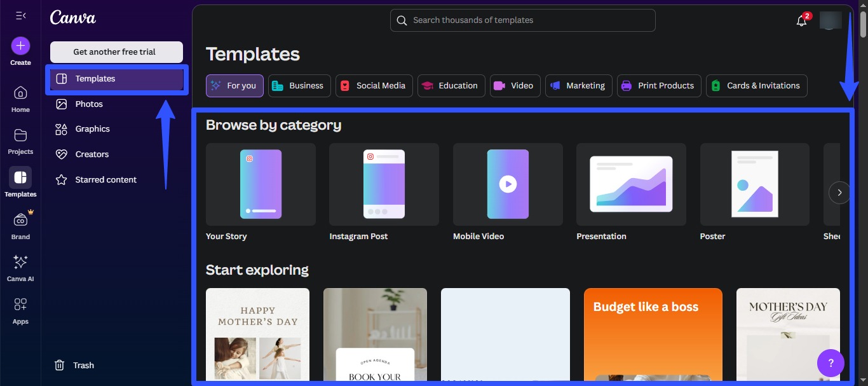Screen dimensions: 868x386
Task: Click the template search field
Action: (x=522, y=20)
